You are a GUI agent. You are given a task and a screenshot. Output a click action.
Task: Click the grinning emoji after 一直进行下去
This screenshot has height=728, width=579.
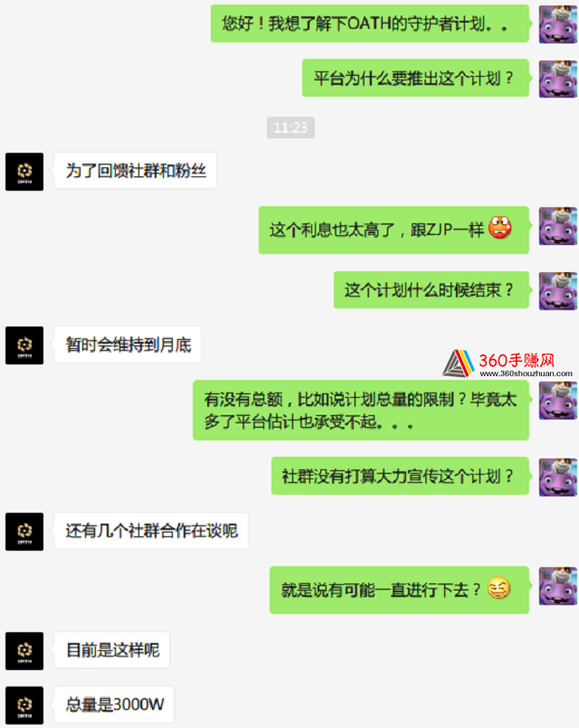[498, 589]
